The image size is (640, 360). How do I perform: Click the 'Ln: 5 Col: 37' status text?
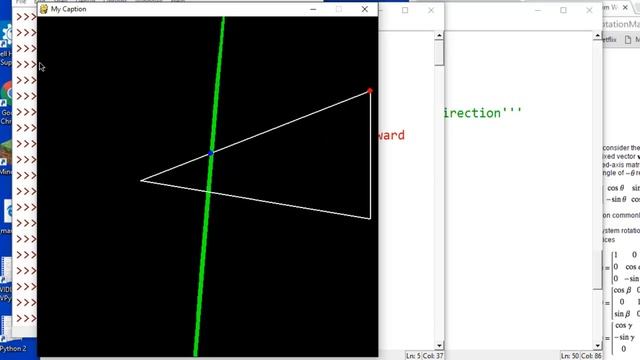point(424,356)
